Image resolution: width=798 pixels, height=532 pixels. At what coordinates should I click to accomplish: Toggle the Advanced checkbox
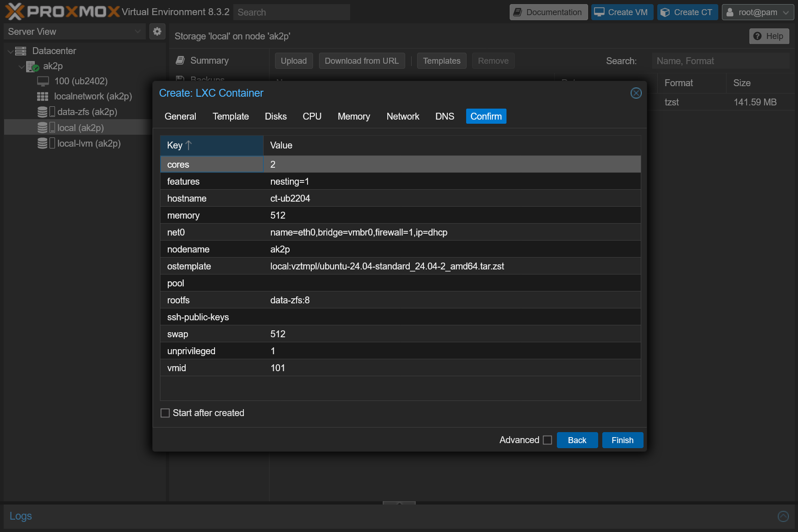(x=547, y=440)
